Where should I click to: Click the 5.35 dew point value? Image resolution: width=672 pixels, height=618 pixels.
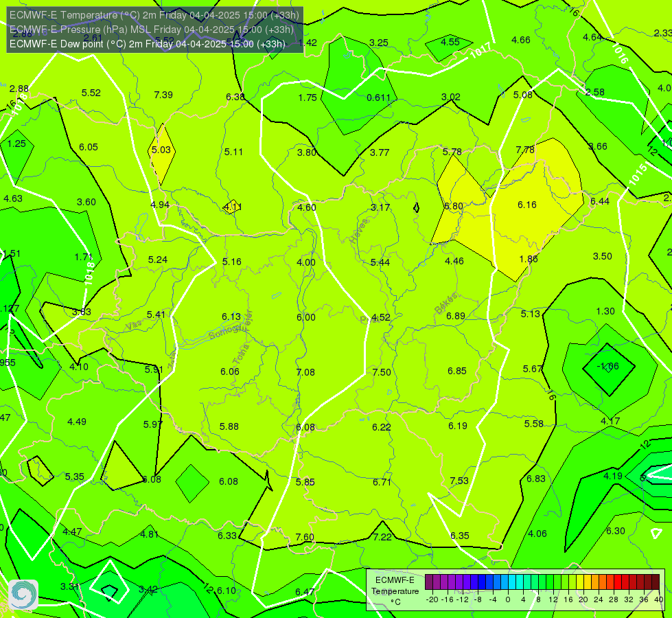75,477
